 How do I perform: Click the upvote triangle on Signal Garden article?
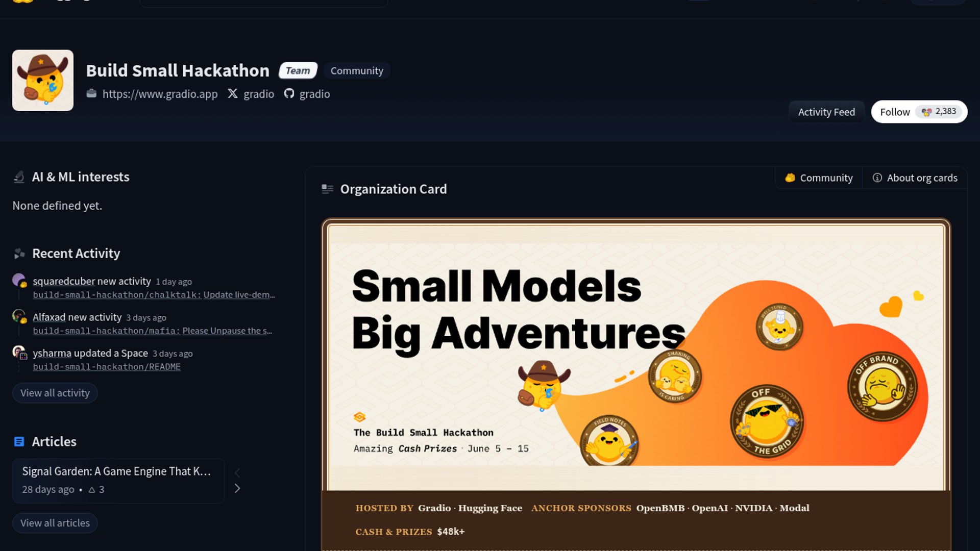(x=92, y=490)
